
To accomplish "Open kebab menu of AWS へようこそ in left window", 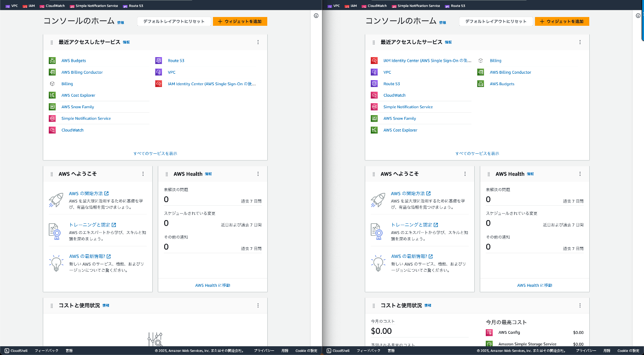I will coord(143,174).
